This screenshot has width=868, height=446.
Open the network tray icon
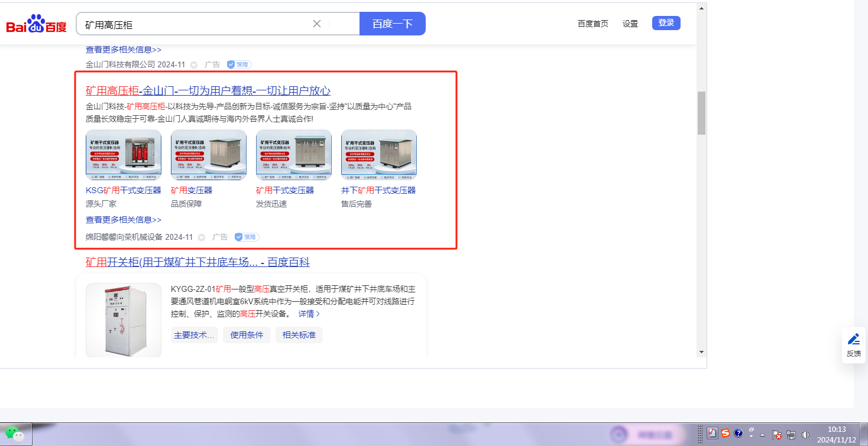point(791,435)
